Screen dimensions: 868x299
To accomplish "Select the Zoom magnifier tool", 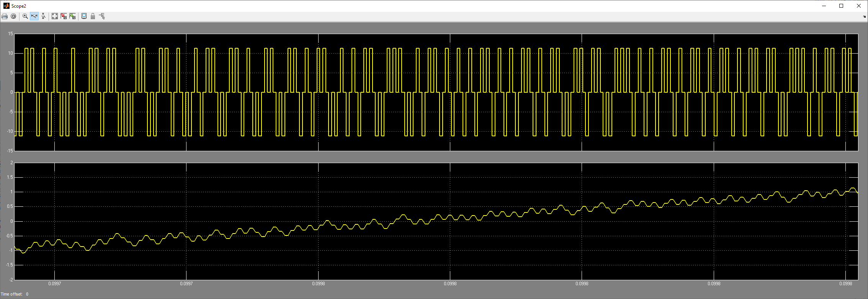I will click(x=25, y=16).
